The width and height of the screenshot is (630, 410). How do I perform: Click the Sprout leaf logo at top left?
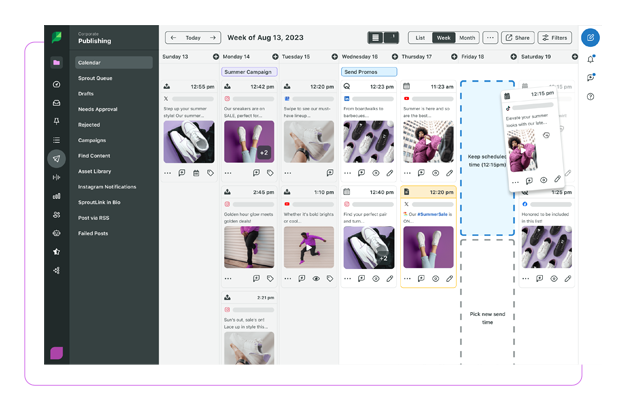[x=57, y=37]
